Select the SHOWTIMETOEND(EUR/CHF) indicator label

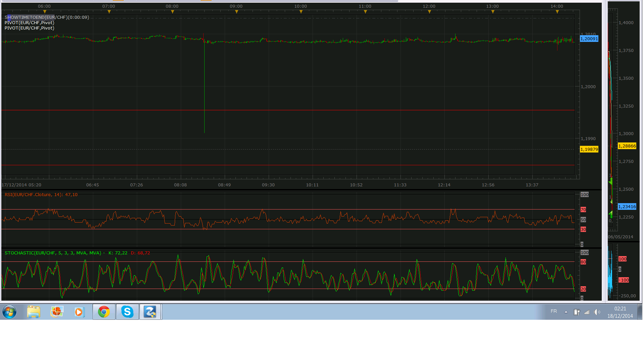[47, 17]
